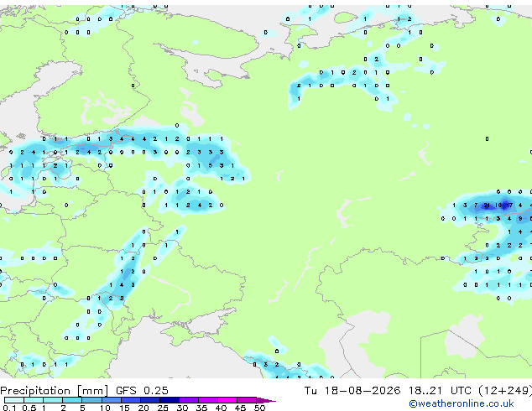Select the 30–35 mm violet legend swatch
This screenshot has height=411, width=532.
189,400
